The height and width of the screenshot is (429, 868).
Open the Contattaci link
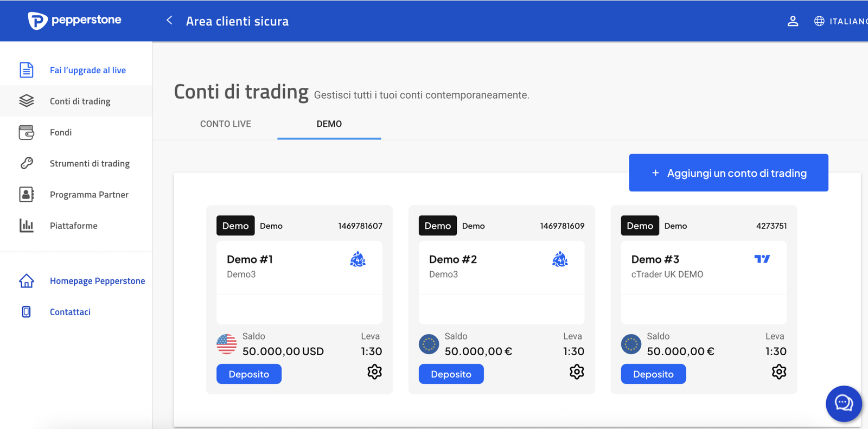tap(70, 312)
